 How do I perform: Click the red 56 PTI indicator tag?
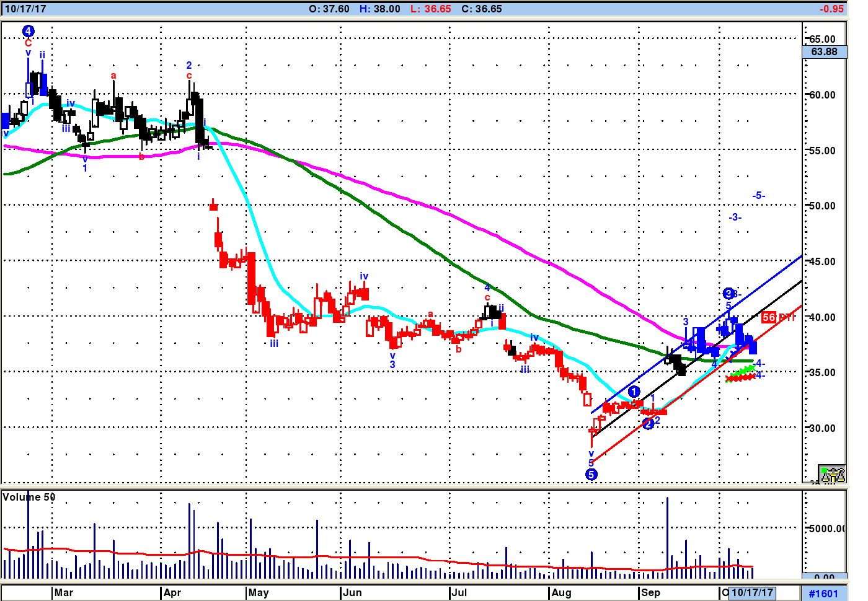click(x=777, y=317)
